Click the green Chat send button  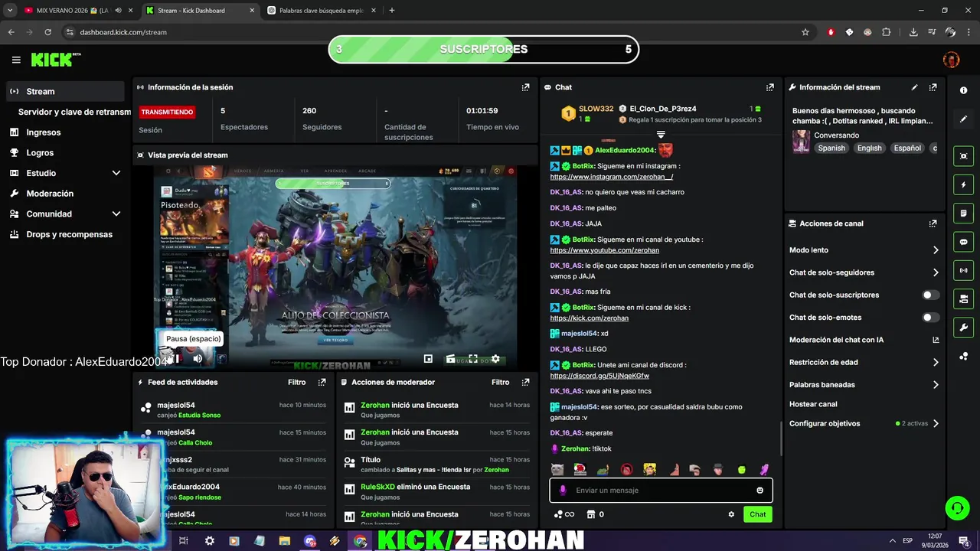757,514
